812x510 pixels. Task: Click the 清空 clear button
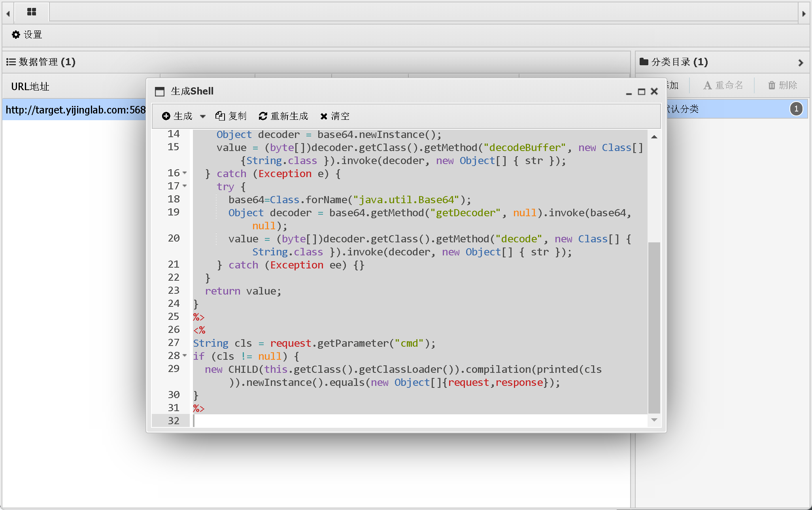click(x=335, y=116)
